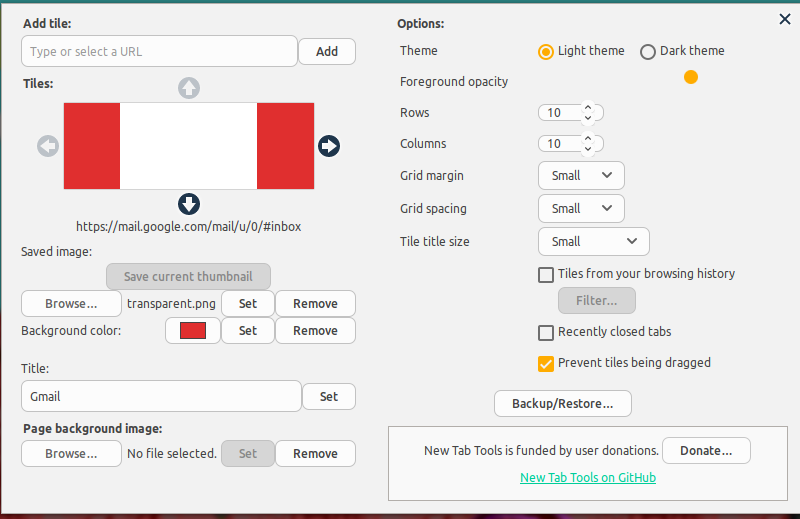Move tile up with the up arrow
This screenshot has height=519, width=800.
189,88
